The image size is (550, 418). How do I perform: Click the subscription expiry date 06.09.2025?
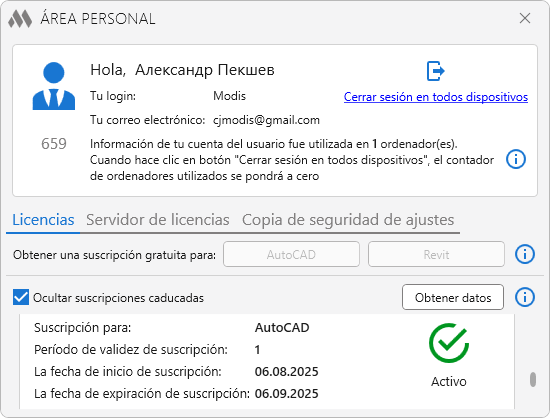pos(287,393)
